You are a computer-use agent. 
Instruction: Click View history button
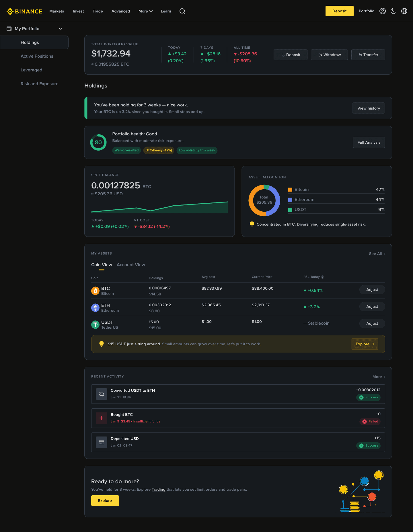pyautogui.click(x=369, y=108)
